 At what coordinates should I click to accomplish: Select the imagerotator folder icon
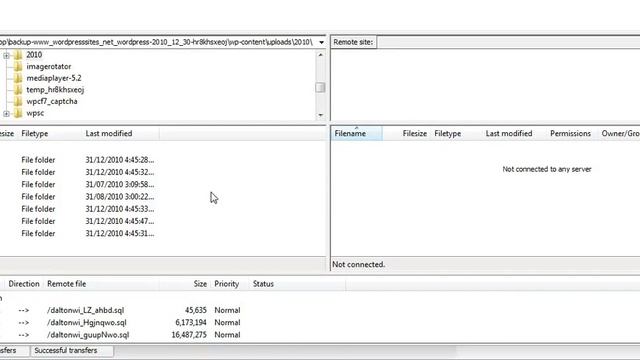coord(18,67)
